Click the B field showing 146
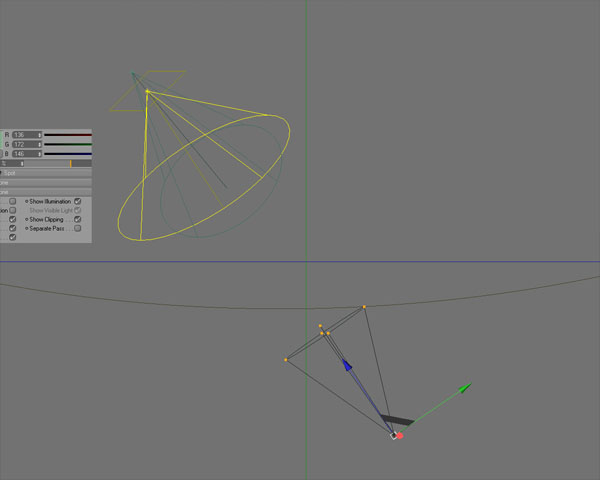Screen dimensions: 600x480 pos(27,154)
